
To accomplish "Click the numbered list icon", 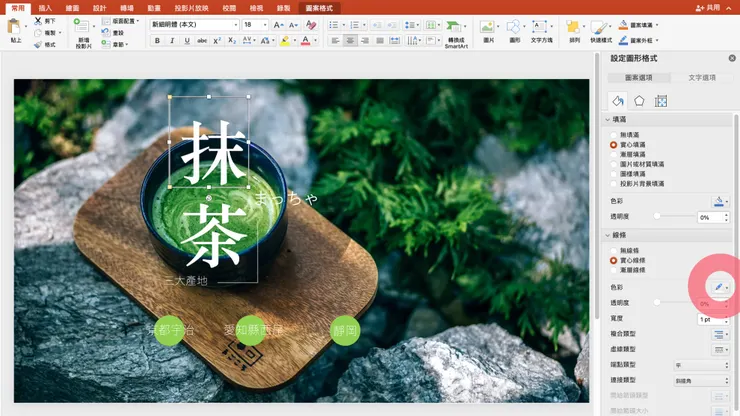I will point(354,25).
